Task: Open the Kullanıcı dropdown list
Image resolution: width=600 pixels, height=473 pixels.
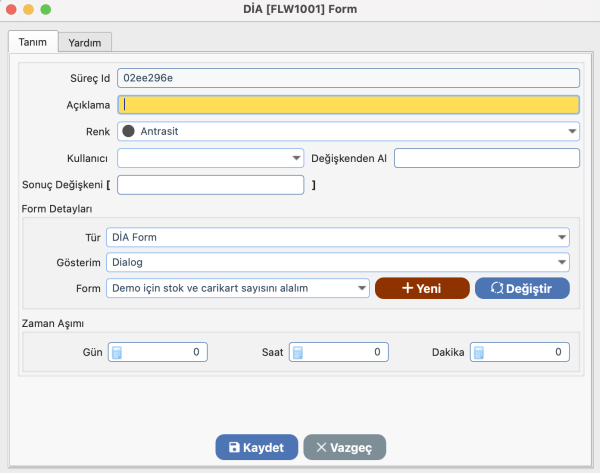Action: [x=296, y=158]
